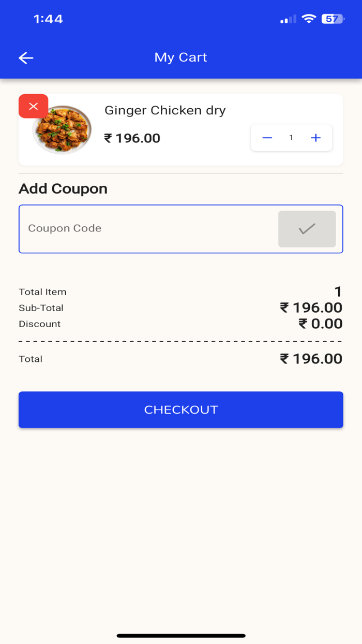The height and width of the screenshot is (644, 362).
Task: Click the coupon apply checkmark icon
Action: pyautogui.click(x=307, y=229)
